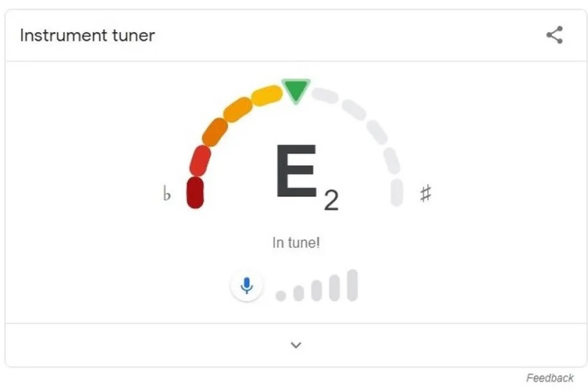Click the flat symbol left of gauge
This screenshot has width=588, height=392.
pos(167,194)
